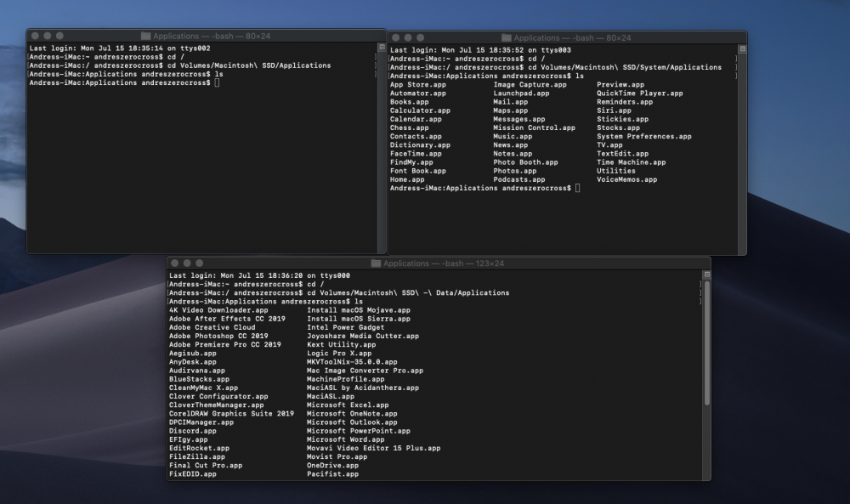This screenshot has width=850, height=504.
Task: Click the folder proxy icon in the top-right Terminal title bar
Action: coord(507,38)
